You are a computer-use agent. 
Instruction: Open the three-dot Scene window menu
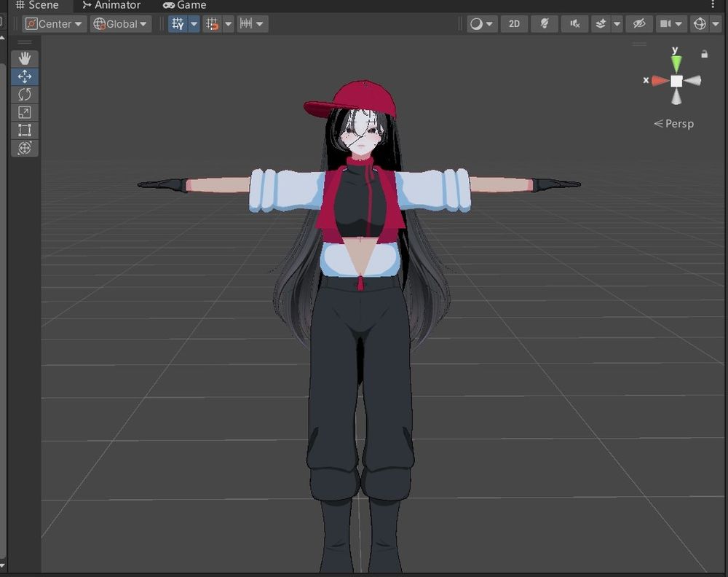pyautogui.click(x=713, y=4)
